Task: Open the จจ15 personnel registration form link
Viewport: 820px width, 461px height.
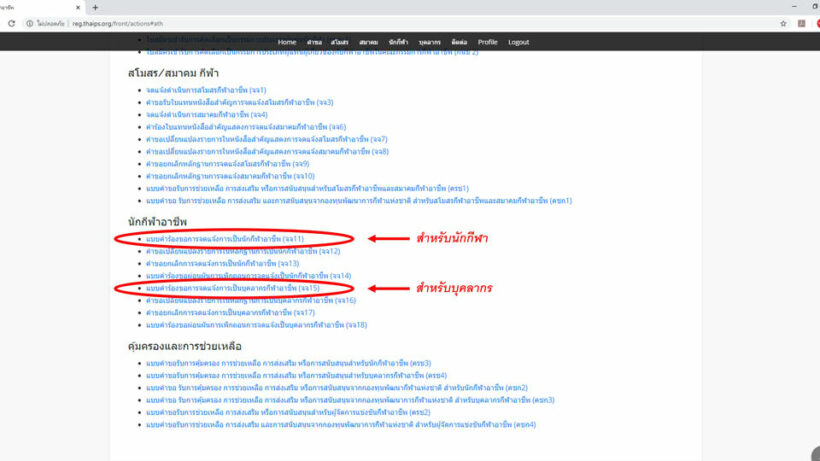Action: [232, 288]
